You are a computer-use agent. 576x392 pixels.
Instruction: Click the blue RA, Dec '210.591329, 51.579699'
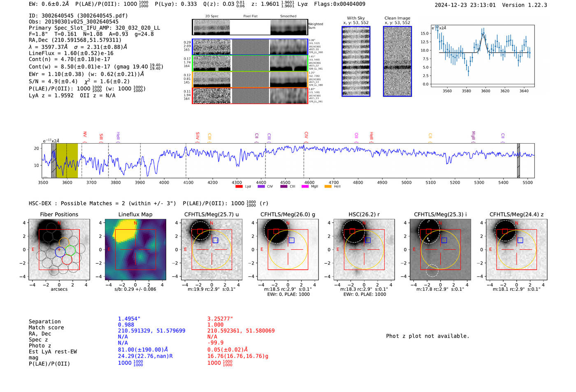point(152,331)
